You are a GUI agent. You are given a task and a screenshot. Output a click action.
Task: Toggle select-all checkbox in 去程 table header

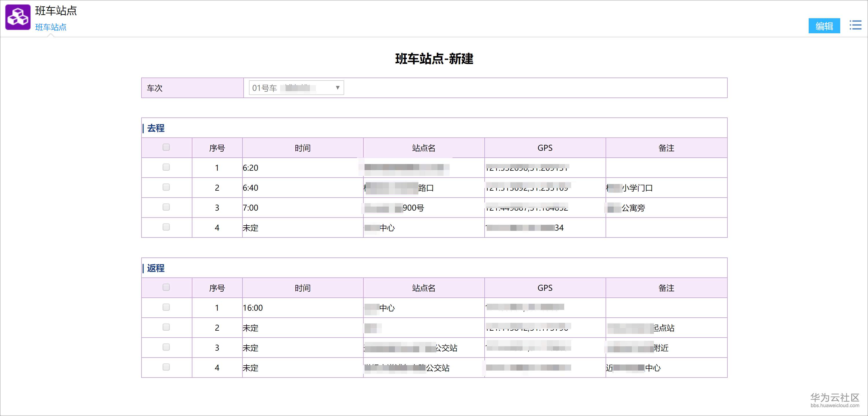166,147
